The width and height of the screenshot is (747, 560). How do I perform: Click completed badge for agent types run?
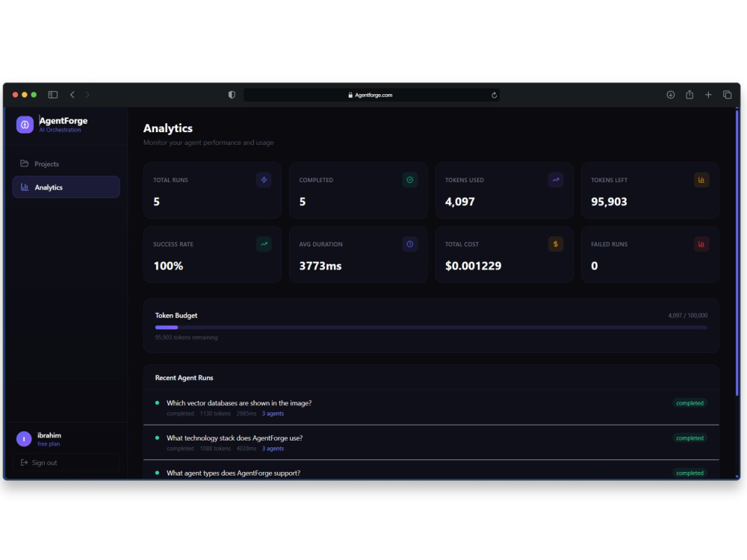click(x=689, y=473)
